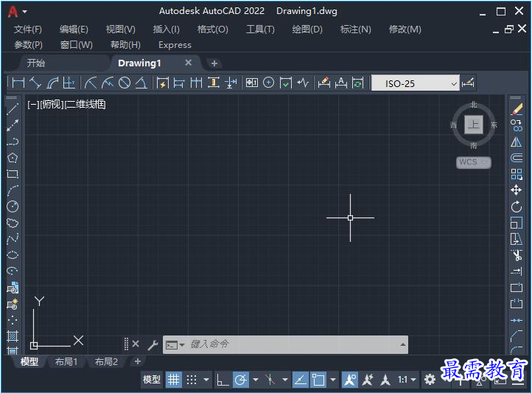The image size is (532, 393).
Task: Open the 标注(N) menu
Action: [355, 29]
